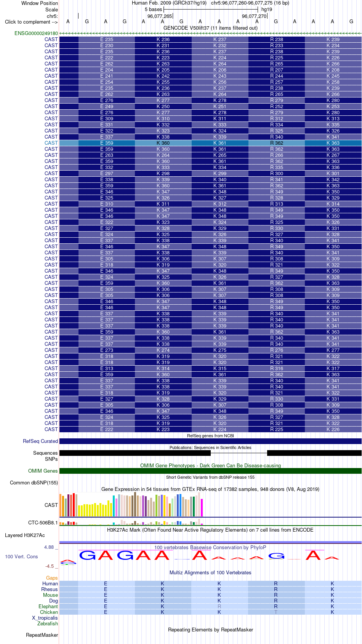This screenshot has height=644, width=362.
Task: Click the Dog species label
Action: click(54, 601)
